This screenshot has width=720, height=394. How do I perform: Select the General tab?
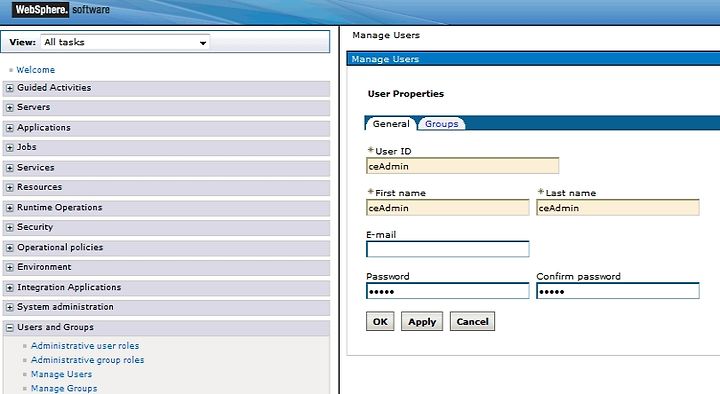click(391, 124)
